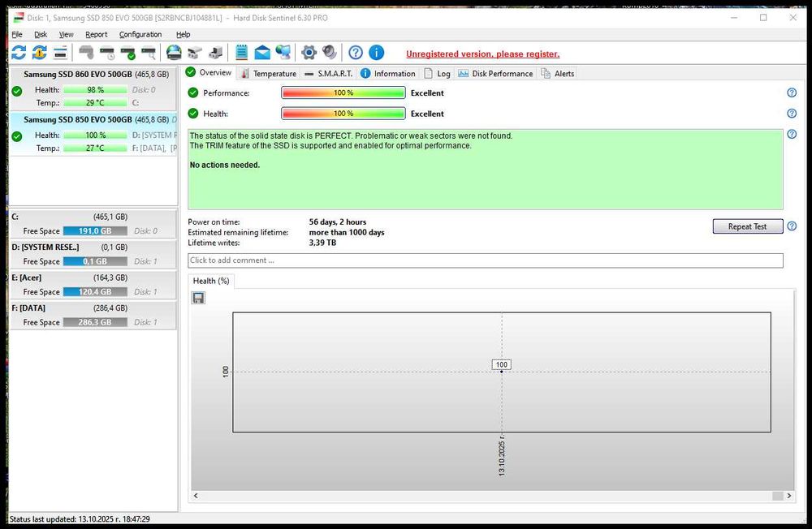Screen dimensions: 812x529
Task: Click the Health 100 % gradient bar
Action: [x=343, y=114]
